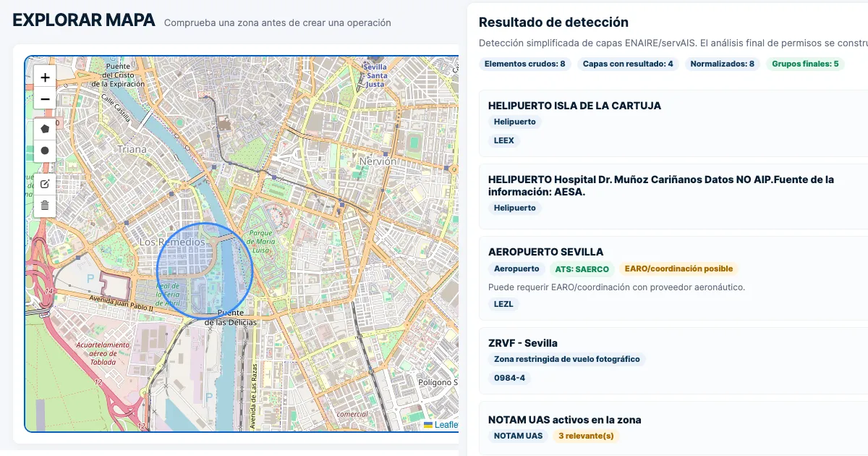Click the Helipuerto tag under Hospital Dr. Muñoz

point(515,208)
